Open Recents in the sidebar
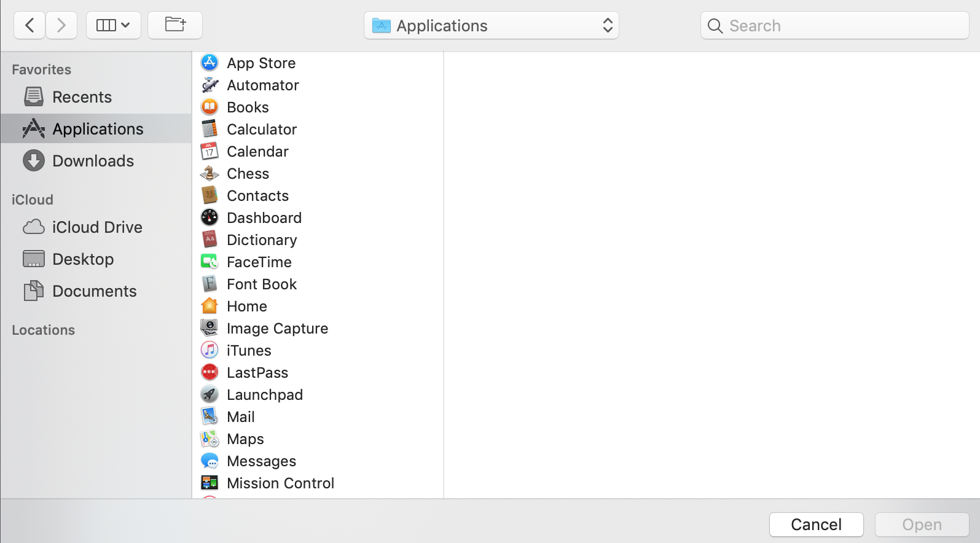The width and height of the screenshot is (980, 543). tap(96, 97)
